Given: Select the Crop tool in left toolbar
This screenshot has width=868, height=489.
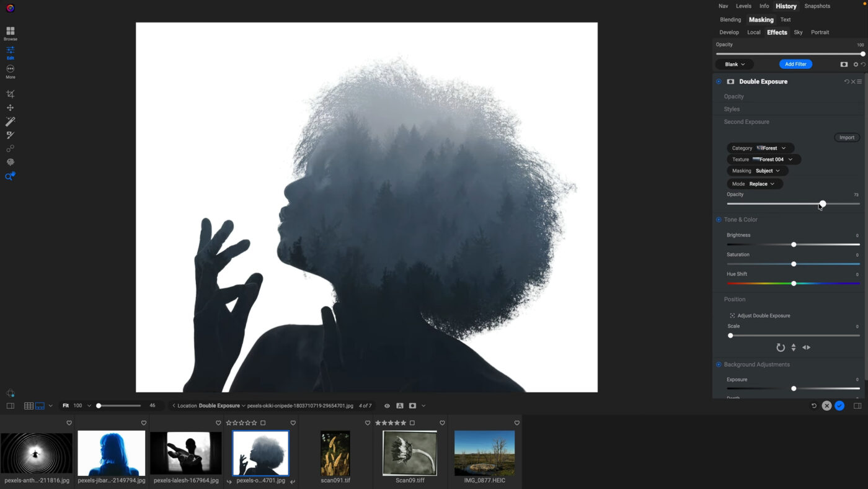Looking at the screenshot, I should point(10,94).
